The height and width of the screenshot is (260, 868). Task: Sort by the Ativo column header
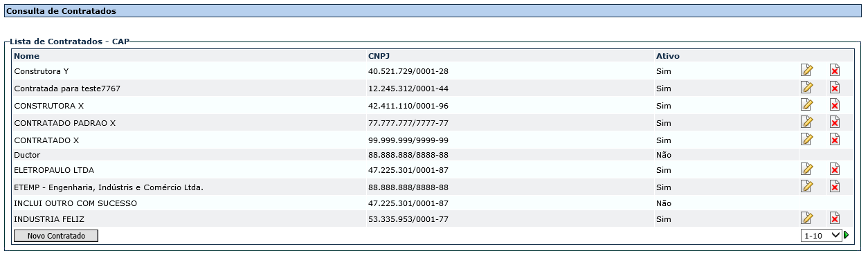point(668,56)
